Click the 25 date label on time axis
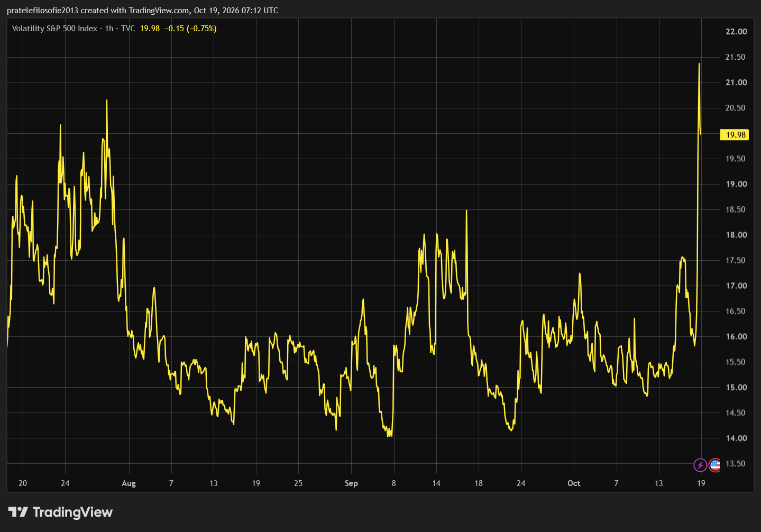This screenshot has height=532, width=761. pos(298,483)
